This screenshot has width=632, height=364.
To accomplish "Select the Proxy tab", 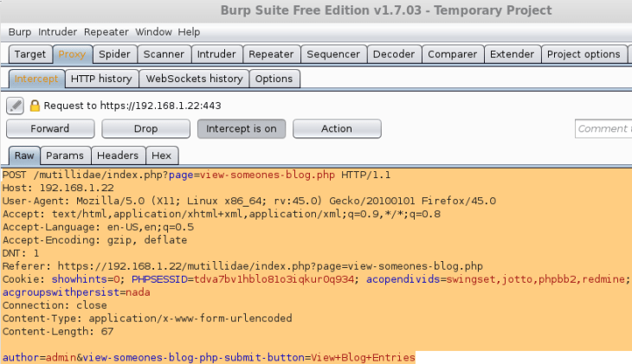I will [x=72, y=54].
